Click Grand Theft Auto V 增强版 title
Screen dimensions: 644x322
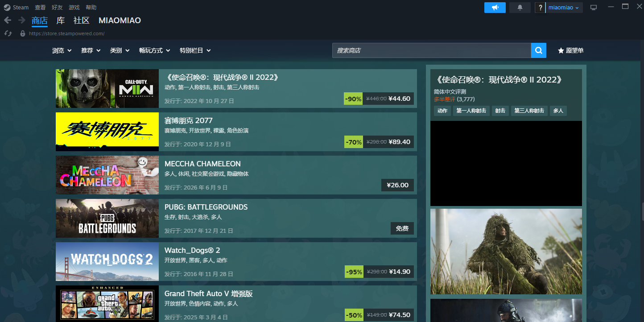[x=209, y=293]
